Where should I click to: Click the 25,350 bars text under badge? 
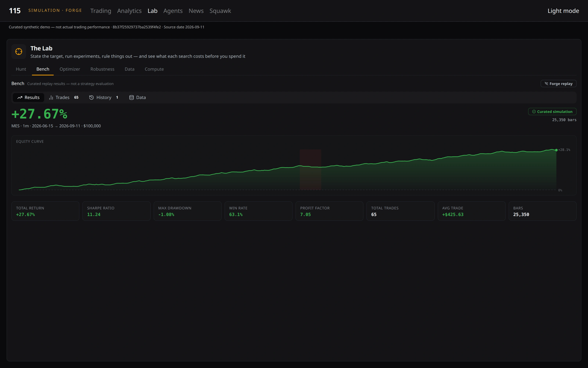(564, 120)
